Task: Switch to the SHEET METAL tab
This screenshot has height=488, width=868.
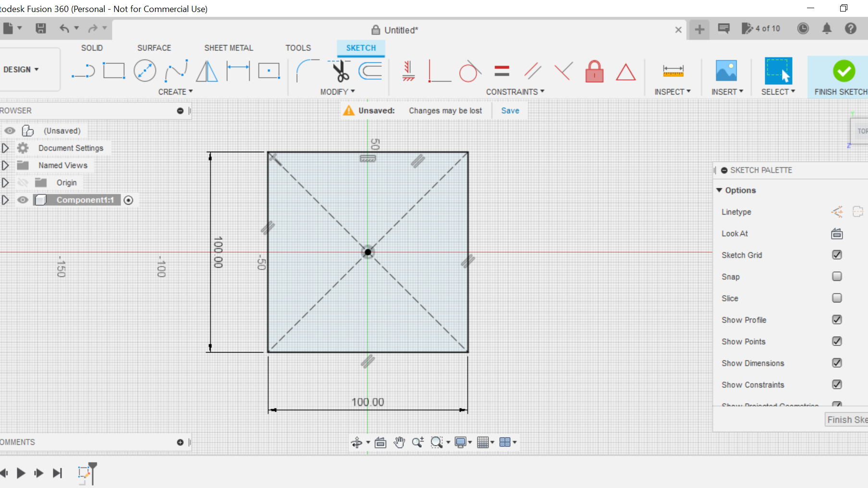Action: point(229,48)
